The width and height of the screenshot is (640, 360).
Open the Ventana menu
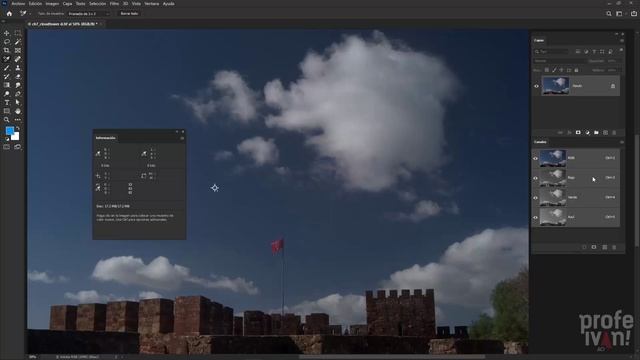pyautogui.click(x=151, y=4)
